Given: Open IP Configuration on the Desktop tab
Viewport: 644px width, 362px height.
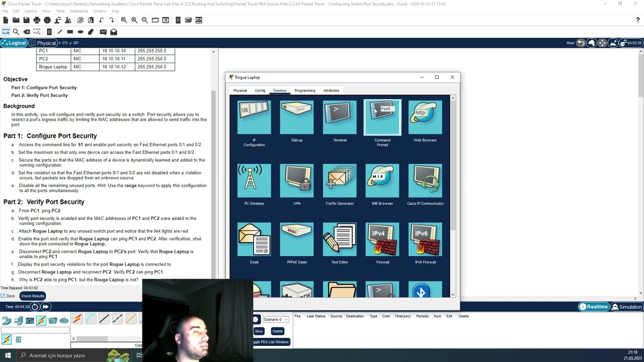Looking at the screenshot, I should tap(254, 118).
